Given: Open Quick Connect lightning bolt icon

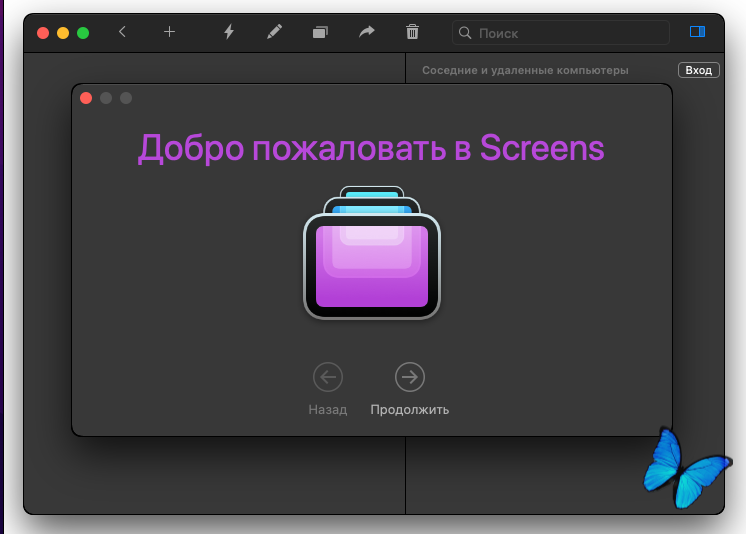Looking at the screenshot, I should [229, 32].
